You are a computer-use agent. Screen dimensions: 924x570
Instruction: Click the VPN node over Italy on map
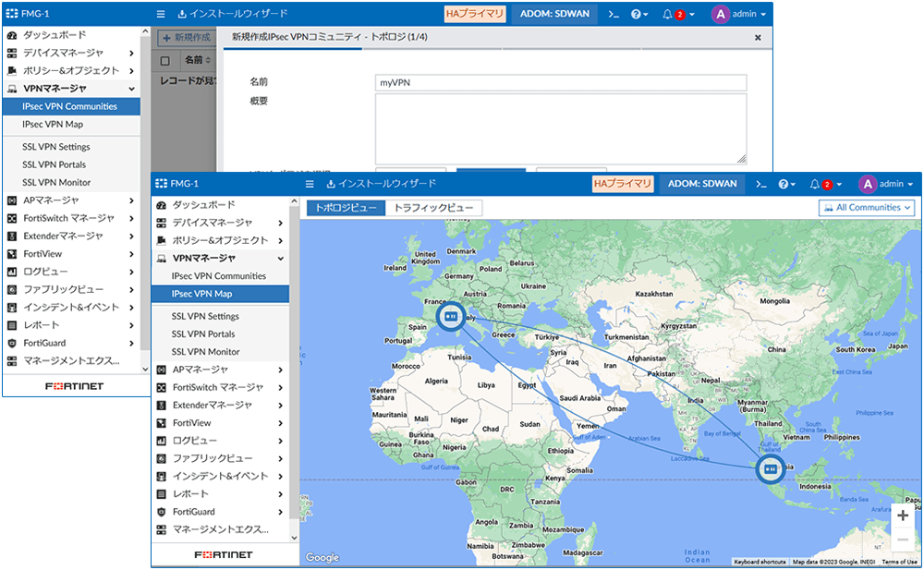click(451, 317)
